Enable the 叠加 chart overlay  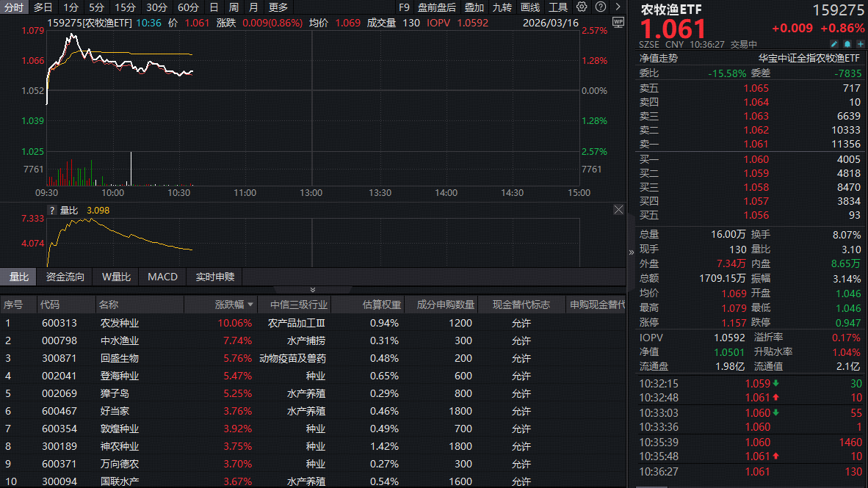[x=472, y=7]
